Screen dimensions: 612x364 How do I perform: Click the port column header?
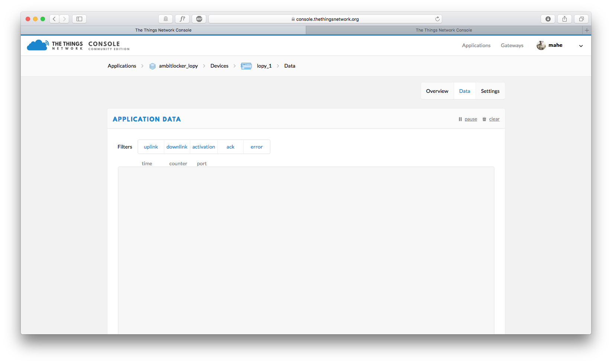[x=202, y=163]
